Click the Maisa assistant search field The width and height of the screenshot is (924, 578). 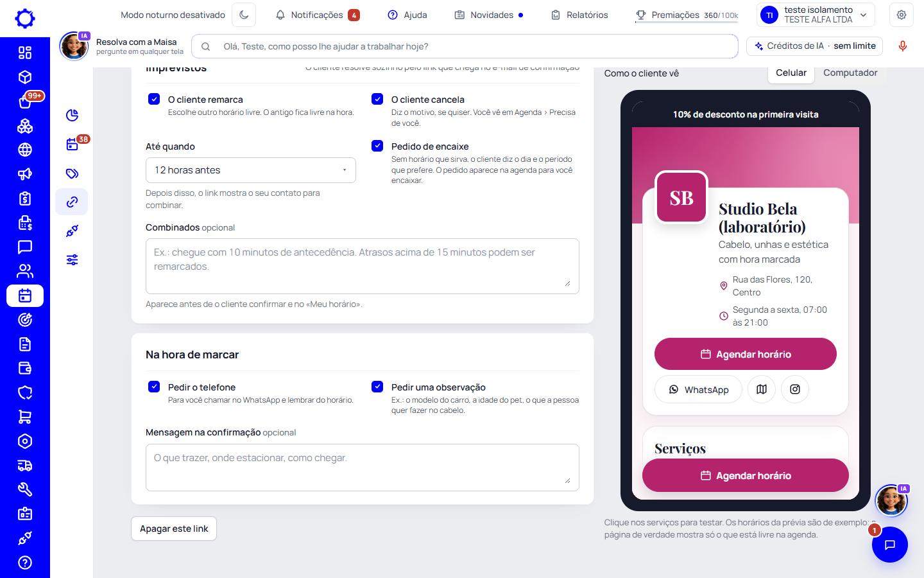pos(465,46)
